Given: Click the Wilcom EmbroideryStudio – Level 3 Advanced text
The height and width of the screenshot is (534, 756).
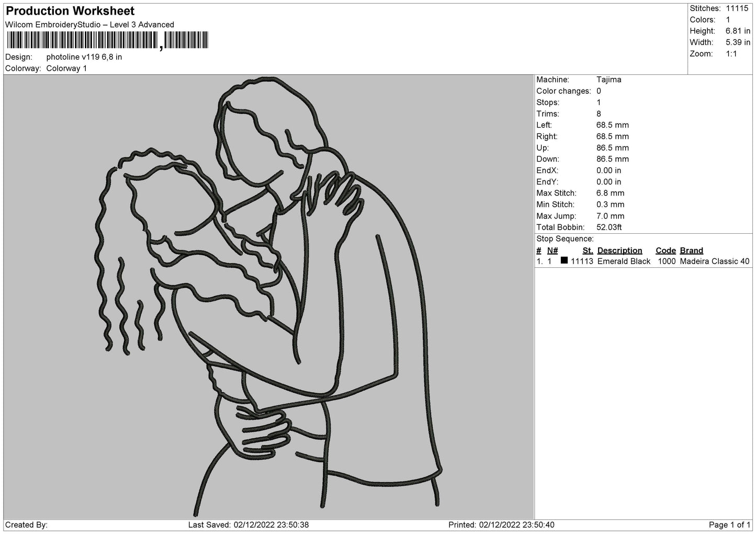Looking at the screenshot, I should pos(89,25).
